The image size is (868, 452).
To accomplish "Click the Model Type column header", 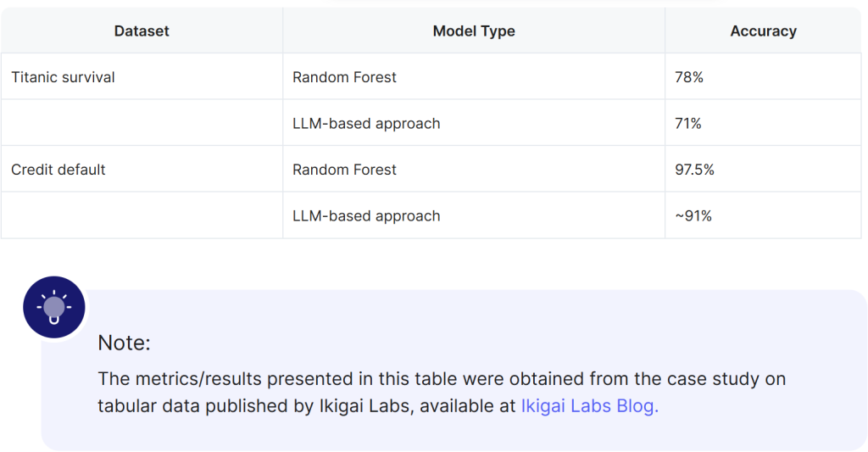I will (x=474, y=31).
